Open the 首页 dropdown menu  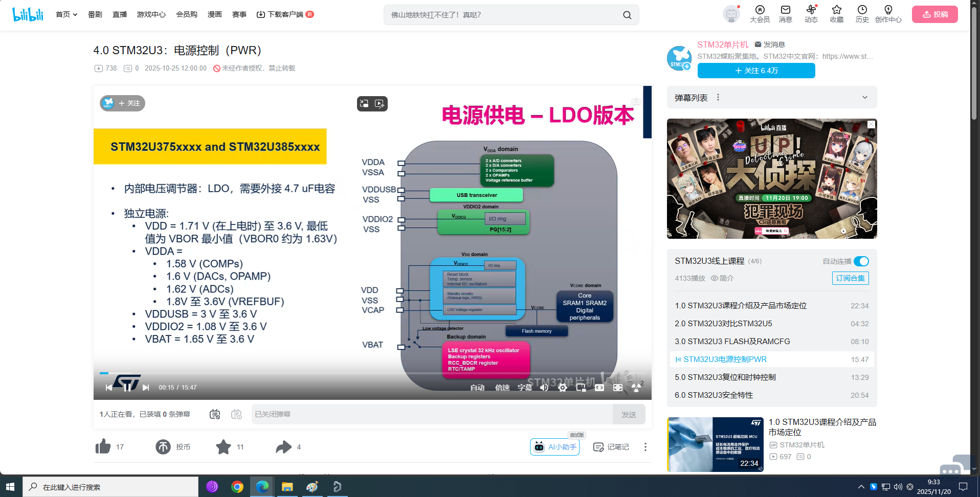[66, 14]
